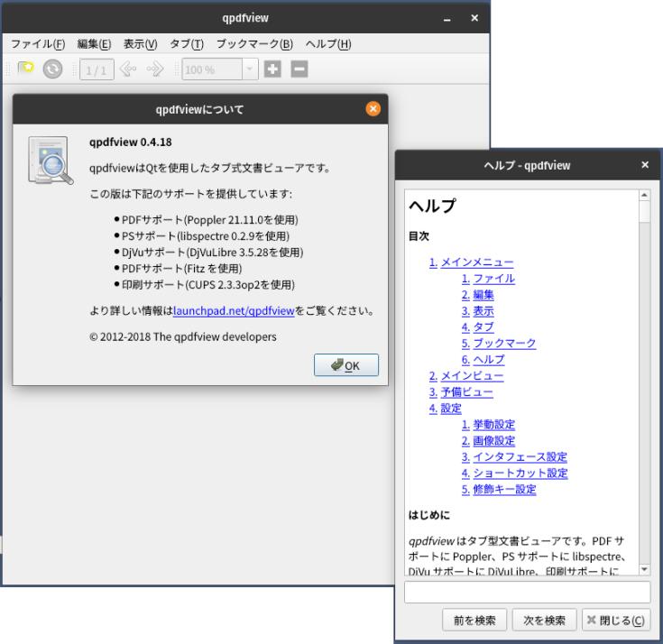This screenshot has height=644, width=663.
Task: Open the 6. ヘルプ help link
Action: pyautogui.click(x=483, y=360)
